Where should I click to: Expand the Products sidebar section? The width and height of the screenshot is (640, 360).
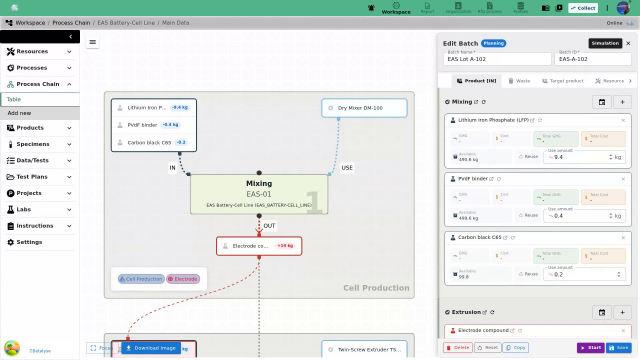point(40,128)
